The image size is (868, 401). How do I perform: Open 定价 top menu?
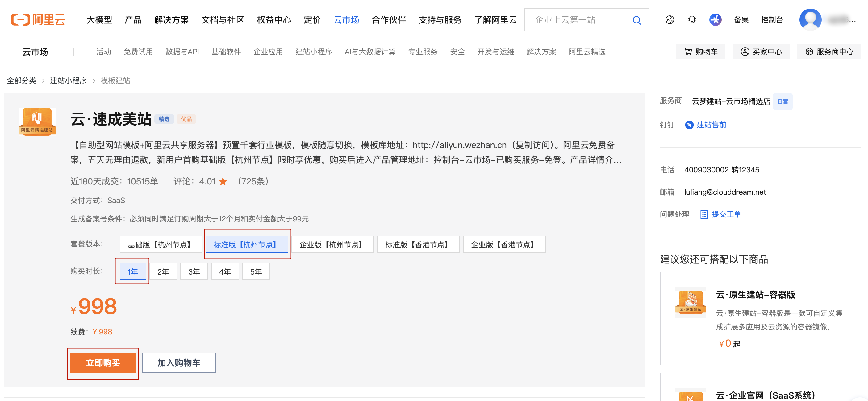pyautogui.click(x=312, y=20)
